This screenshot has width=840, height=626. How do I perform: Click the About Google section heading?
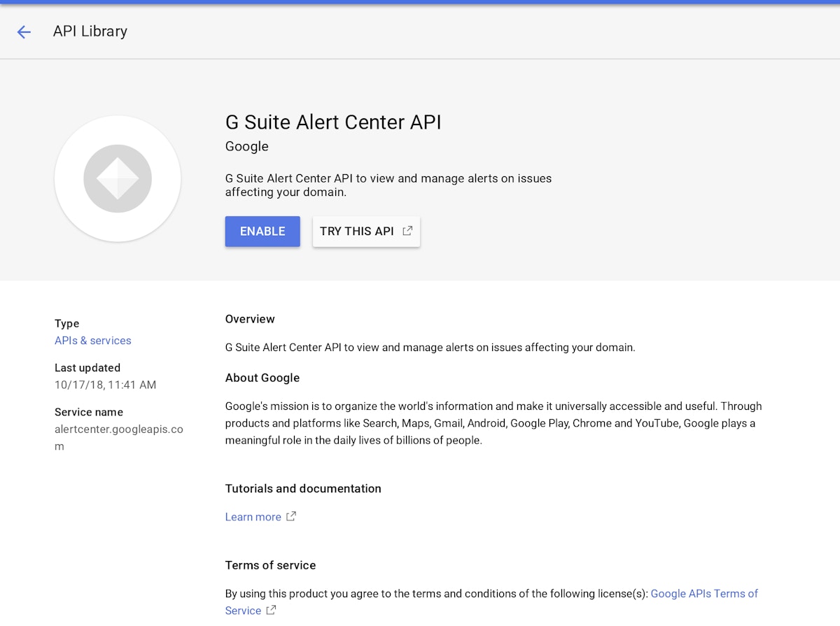click(x=262, y=378)
